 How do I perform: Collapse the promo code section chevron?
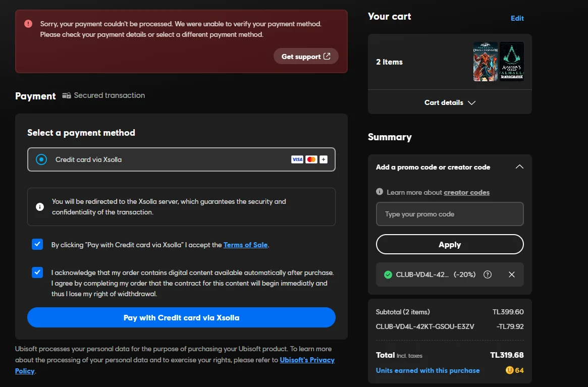pos(519,167)
